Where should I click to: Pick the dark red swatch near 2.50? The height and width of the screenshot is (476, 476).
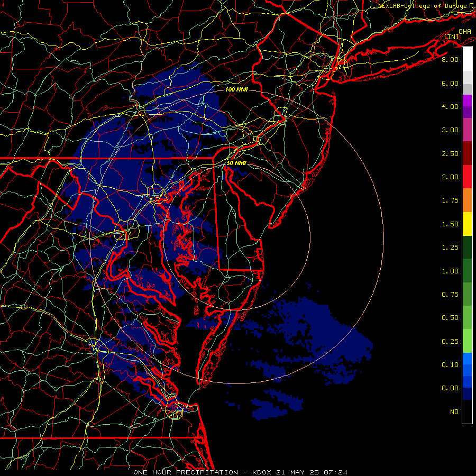pos(467,153)
